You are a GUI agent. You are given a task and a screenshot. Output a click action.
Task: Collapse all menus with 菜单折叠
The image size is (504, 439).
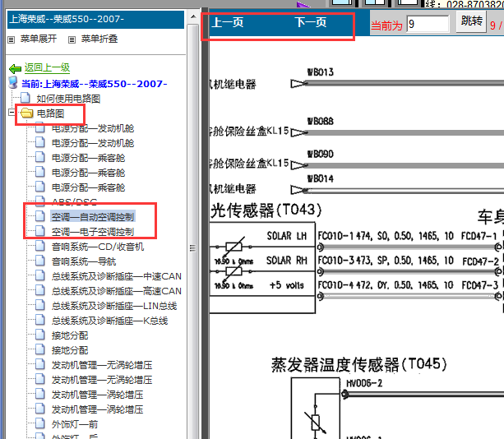click(99, 39)
